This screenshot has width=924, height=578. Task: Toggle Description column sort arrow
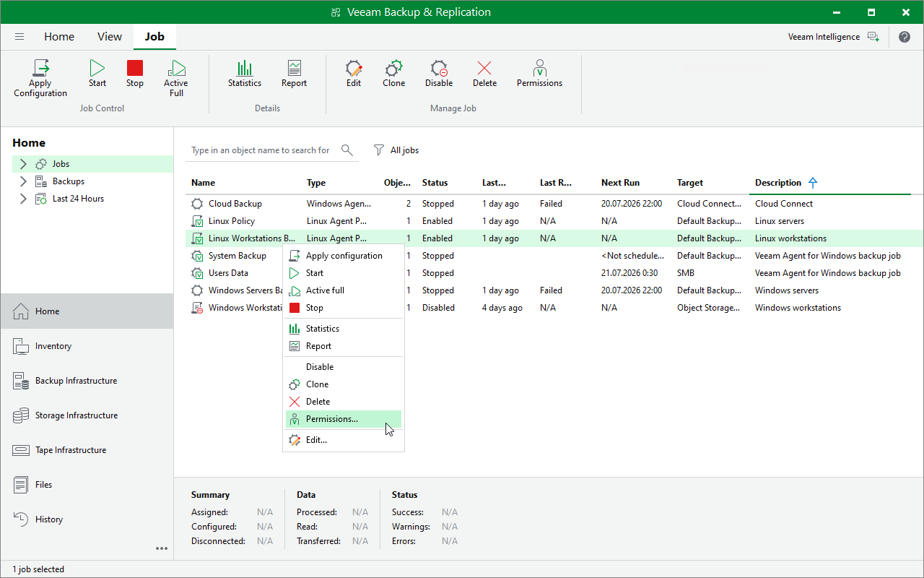[x=813, y=183]
